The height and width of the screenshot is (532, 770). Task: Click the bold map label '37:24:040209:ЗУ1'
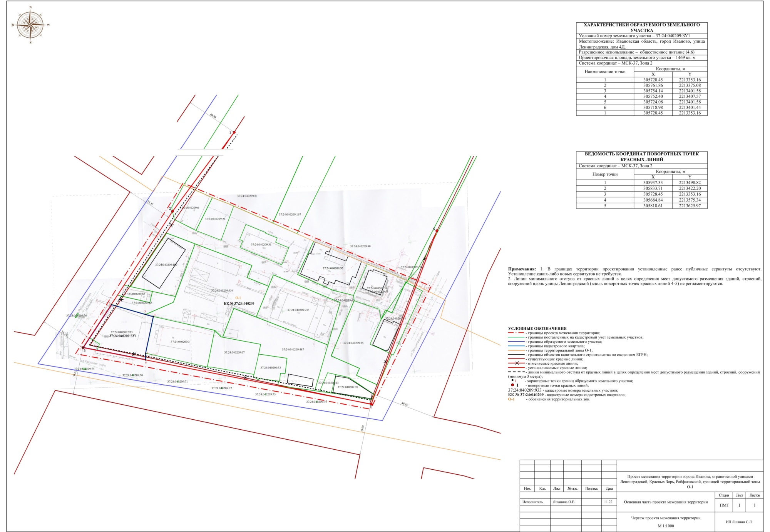(123, 336)
